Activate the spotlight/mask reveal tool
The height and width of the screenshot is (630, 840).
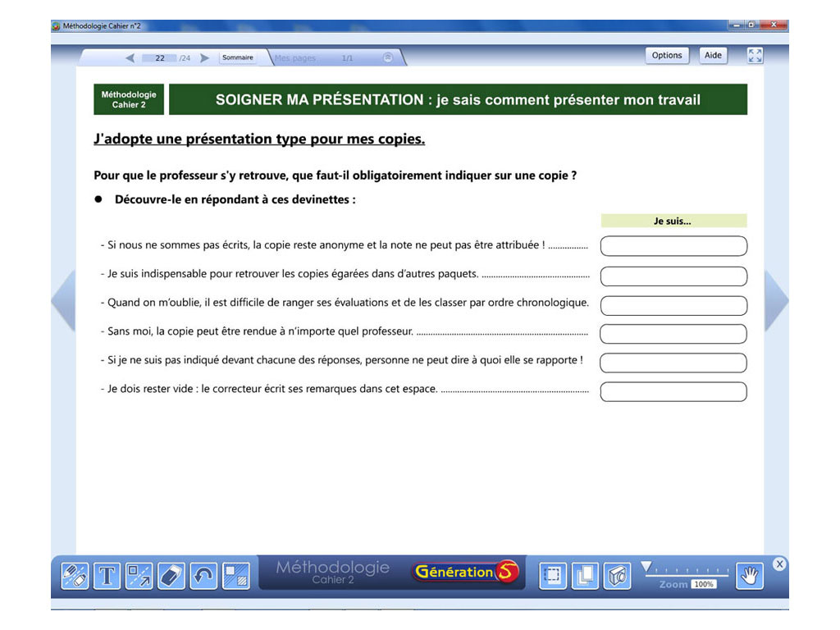point(236,575)
